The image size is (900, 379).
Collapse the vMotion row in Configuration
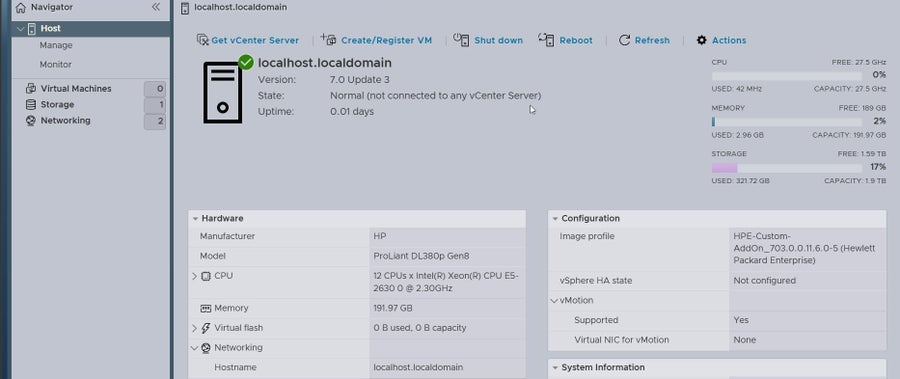tap(554, 300)
